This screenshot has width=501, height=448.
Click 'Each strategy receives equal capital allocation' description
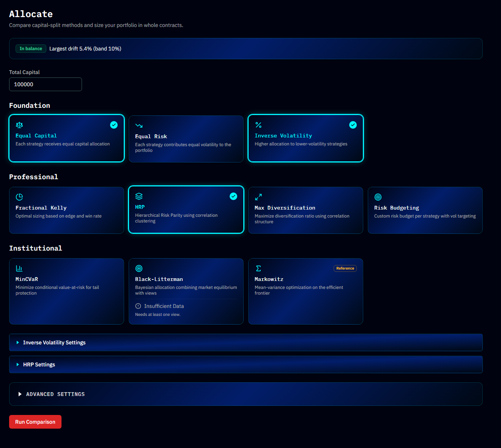(63, 144)
